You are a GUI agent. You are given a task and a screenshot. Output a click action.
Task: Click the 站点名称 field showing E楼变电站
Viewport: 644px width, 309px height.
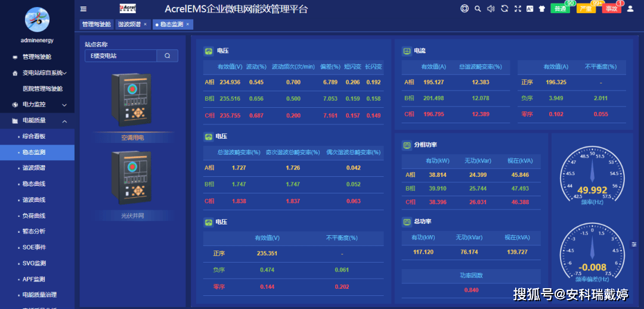(120, 56)
